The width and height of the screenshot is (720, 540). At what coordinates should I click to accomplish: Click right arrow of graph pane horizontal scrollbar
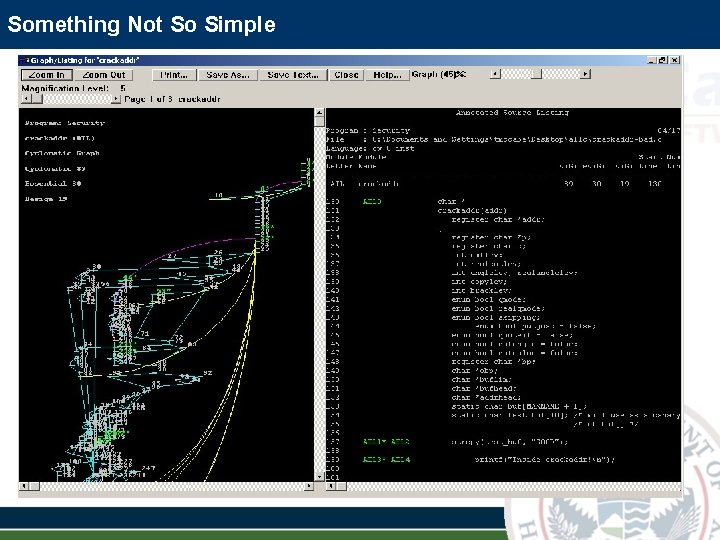coord(309,486)
